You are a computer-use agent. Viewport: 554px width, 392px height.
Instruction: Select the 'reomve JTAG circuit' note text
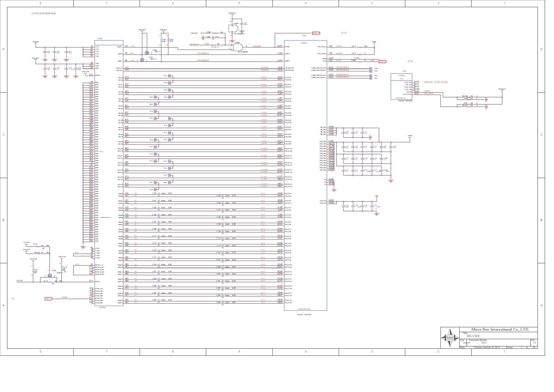point(435,82)
